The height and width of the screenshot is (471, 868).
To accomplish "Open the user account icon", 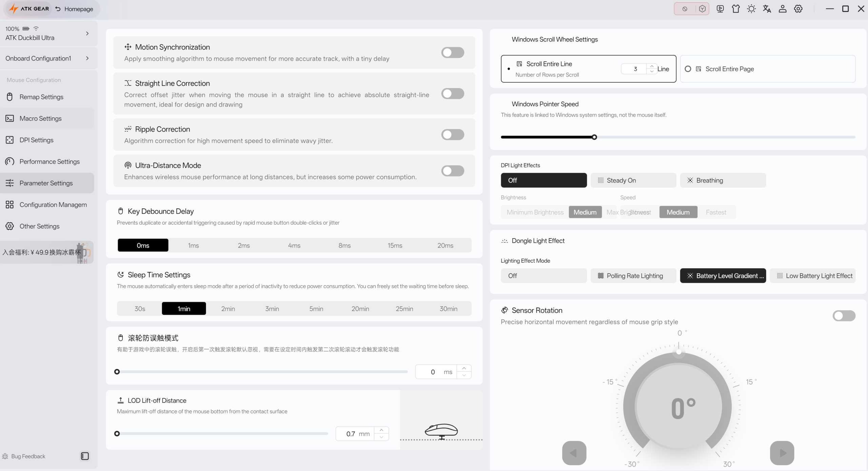I will coord(782,9).
